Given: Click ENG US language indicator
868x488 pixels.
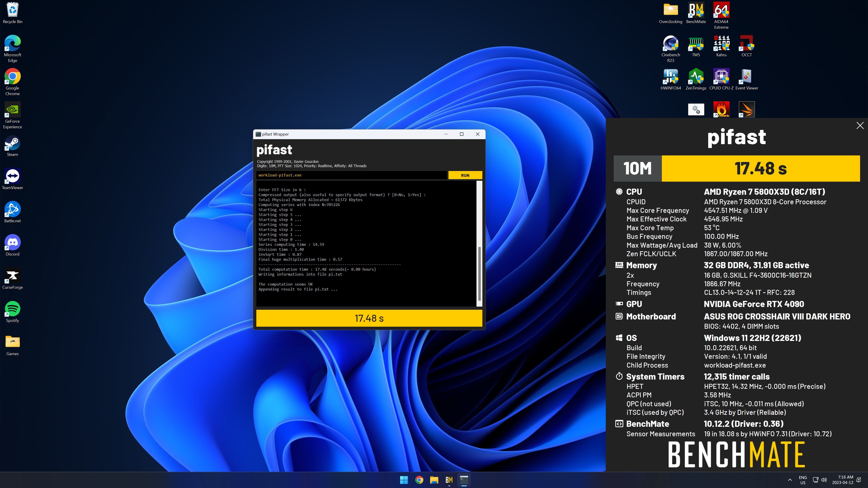Looking at the screenshot, I should (x=803, y=480).
